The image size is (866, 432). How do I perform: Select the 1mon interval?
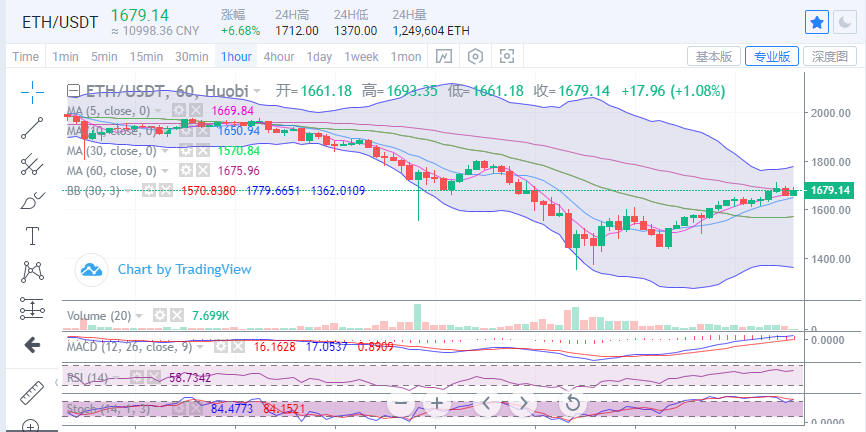[x=406, y=56]
